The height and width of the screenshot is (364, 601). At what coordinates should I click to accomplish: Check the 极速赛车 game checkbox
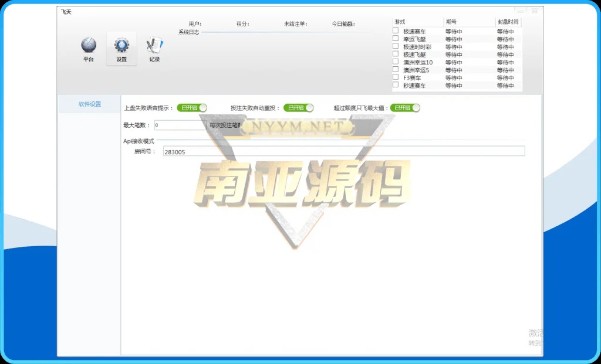396,31
